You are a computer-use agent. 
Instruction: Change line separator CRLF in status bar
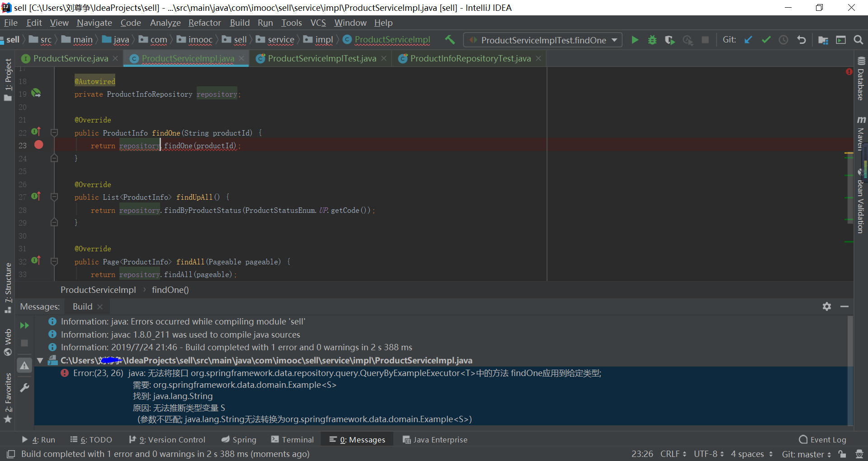click(673, 454)
